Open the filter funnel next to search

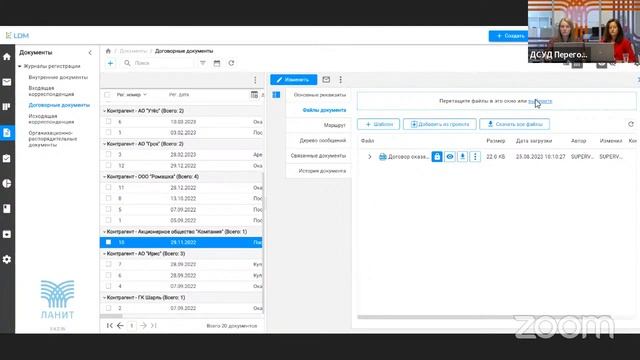coord(203,63)
